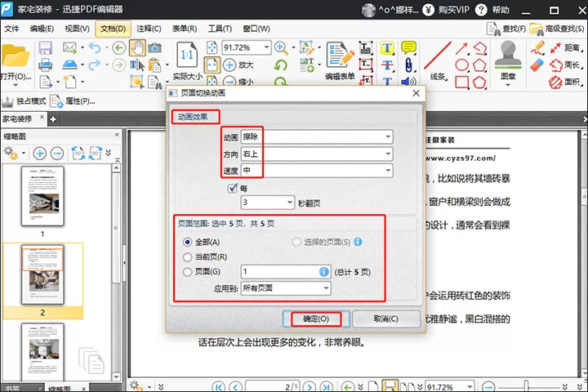The image size is (588, 392).
Task: Click the page range input field
Action: tap(285, 272)
